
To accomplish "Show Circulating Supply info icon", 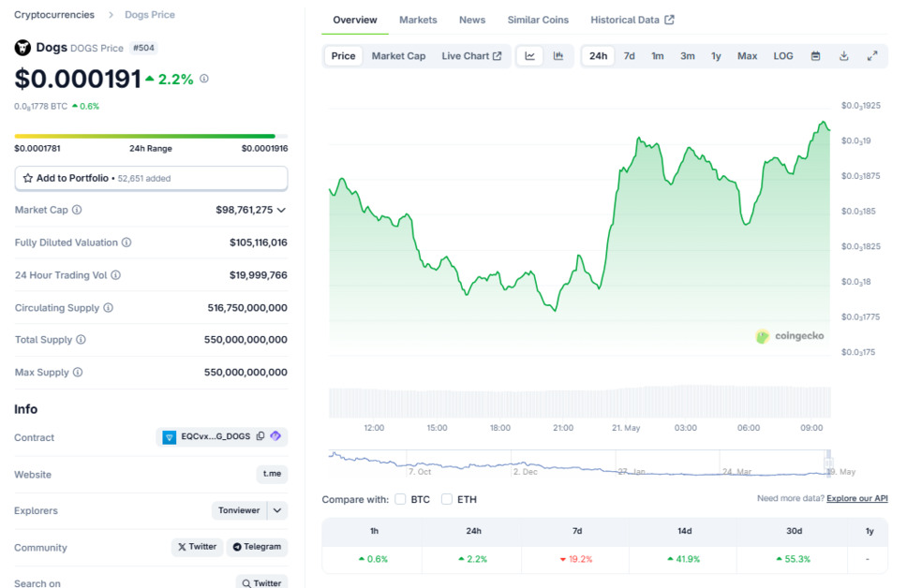I will click(108, 308).
